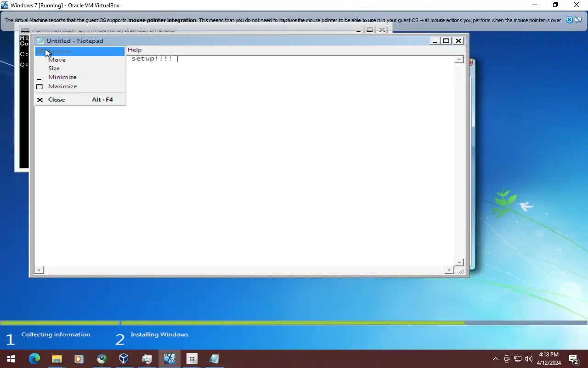
Task: Maximize the cmd.exe window behind Notepad
Action: 370,29
